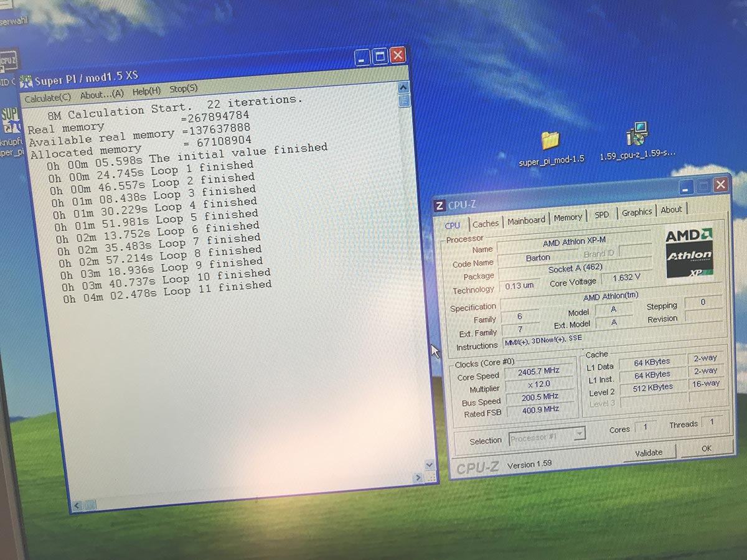Image resolution: width=747 pixels, height=560 pixels.
Task: Click the Core Speed value 2405.7 MHz
Action: coord(539,372)
